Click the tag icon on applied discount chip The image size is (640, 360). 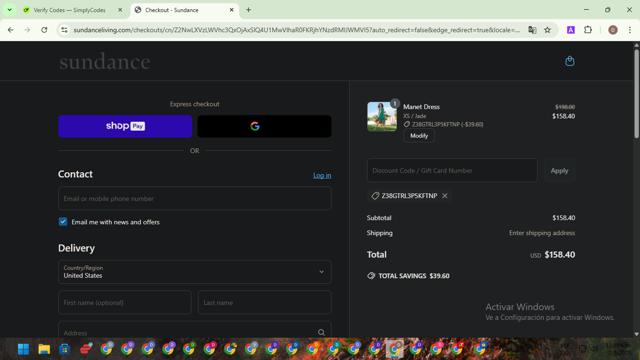(375, 196)
